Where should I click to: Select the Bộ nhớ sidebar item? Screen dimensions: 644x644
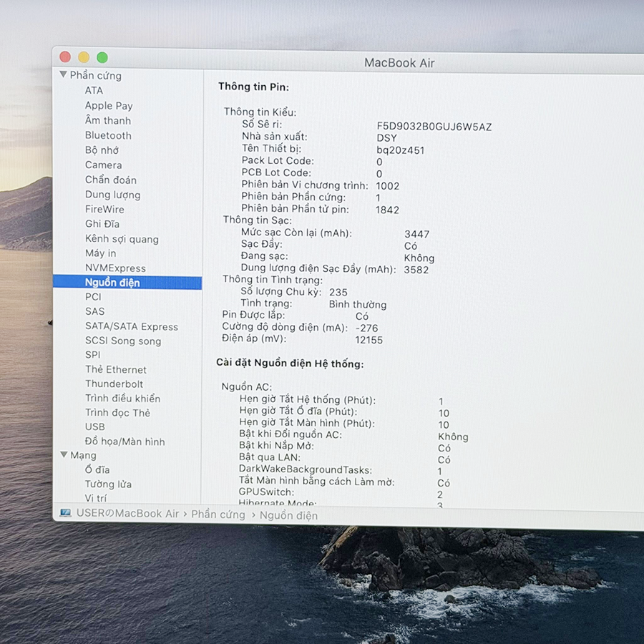[102, 150]
